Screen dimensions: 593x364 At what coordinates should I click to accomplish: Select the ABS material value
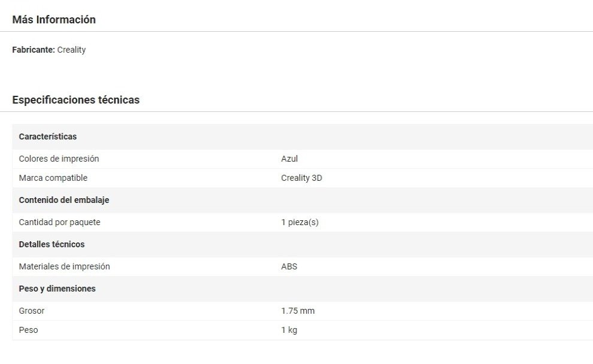[x=289, y=266]
